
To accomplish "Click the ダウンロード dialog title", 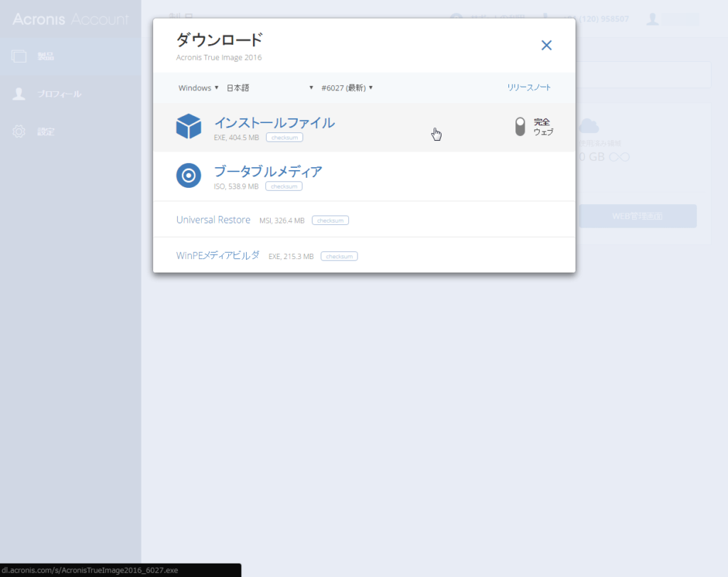I will pyautogui.click(x=219, y=40).
